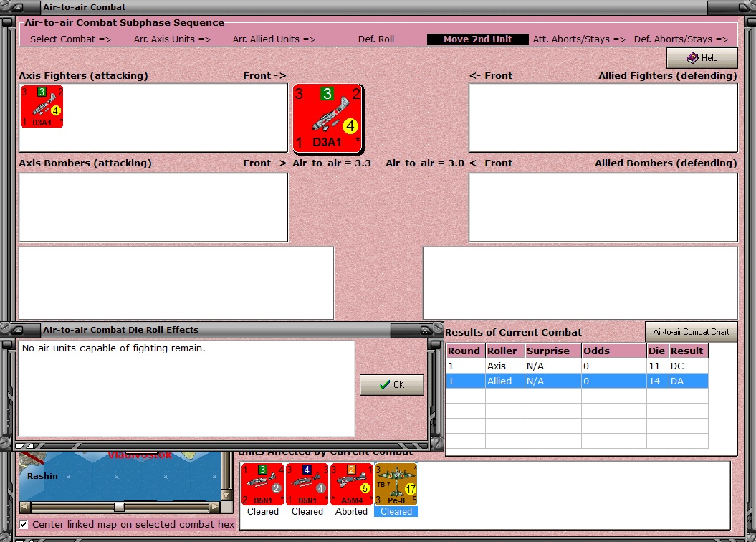Viewport: 756px width, 542px height.
Task: Select the B5N1 counter with blue 4 marker
Action: (x=307, y=485)
